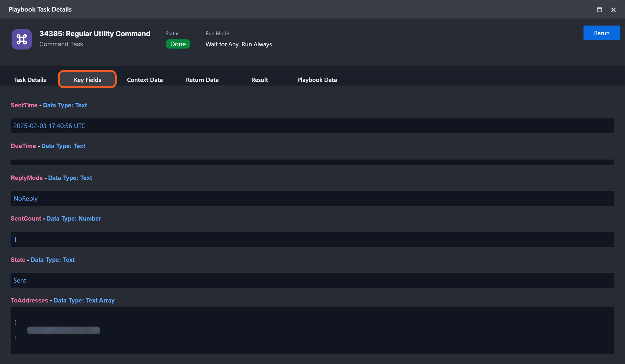Click the task title 34385: Regular Utility Command
Screen dimensions: 625x364
[x=95, y=34]
